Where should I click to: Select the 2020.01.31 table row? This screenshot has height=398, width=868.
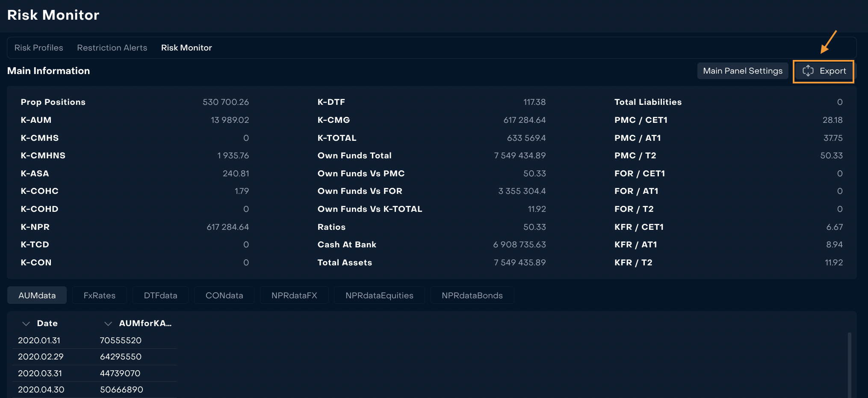(x=39, y=341)
